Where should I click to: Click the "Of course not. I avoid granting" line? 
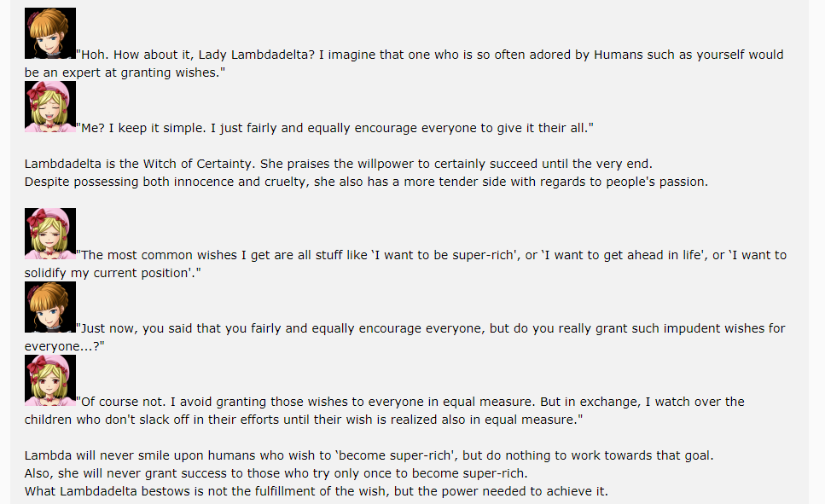coord(410,402)
